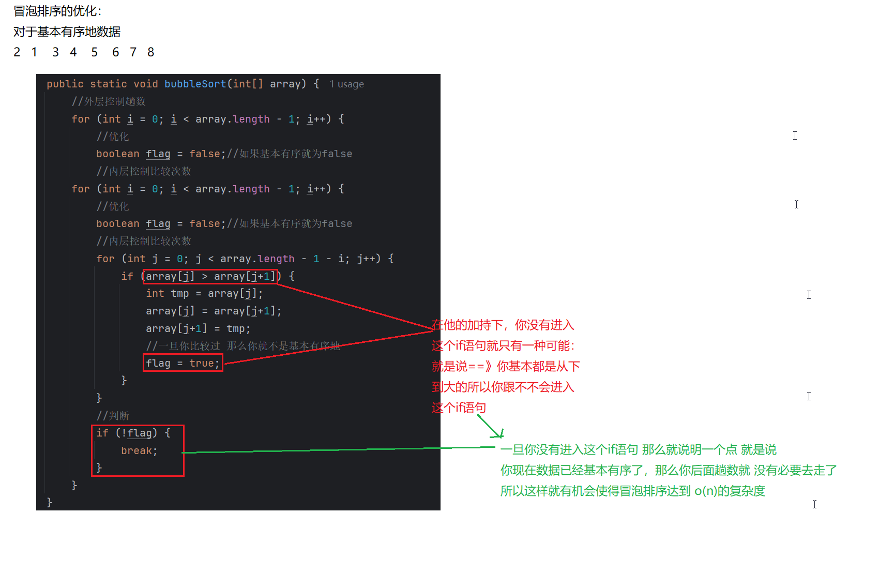Click the statement "flag = true;"
879x588 pixels.
[183, 363]
